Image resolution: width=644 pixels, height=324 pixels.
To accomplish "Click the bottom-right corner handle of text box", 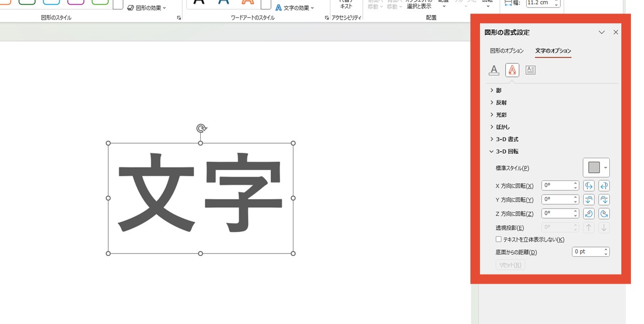I will pyautogui.click(x=293, y=253).
